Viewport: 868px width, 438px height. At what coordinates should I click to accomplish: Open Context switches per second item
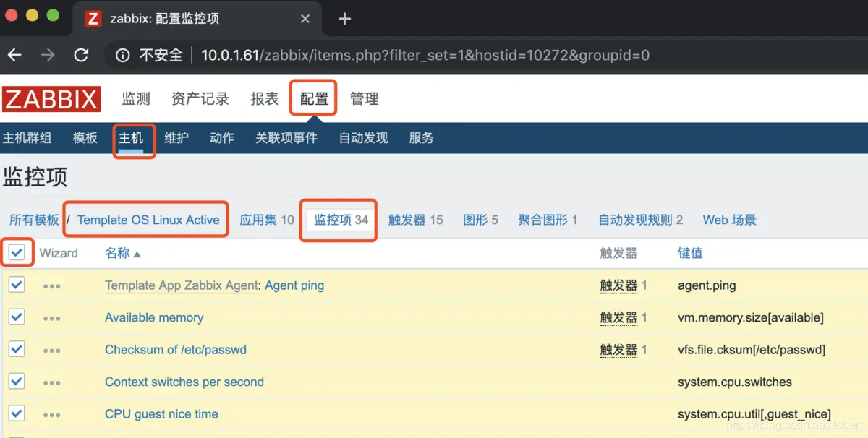184,382
